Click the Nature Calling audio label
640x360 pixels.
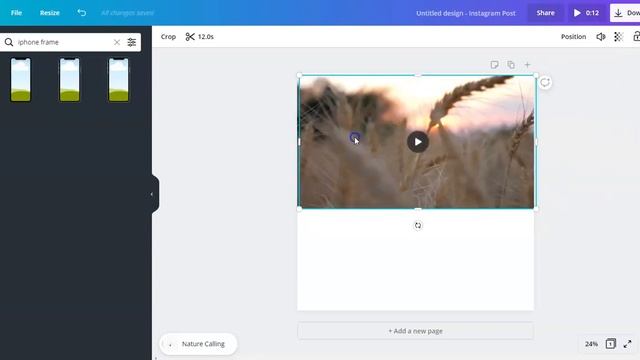coord(203,344)
